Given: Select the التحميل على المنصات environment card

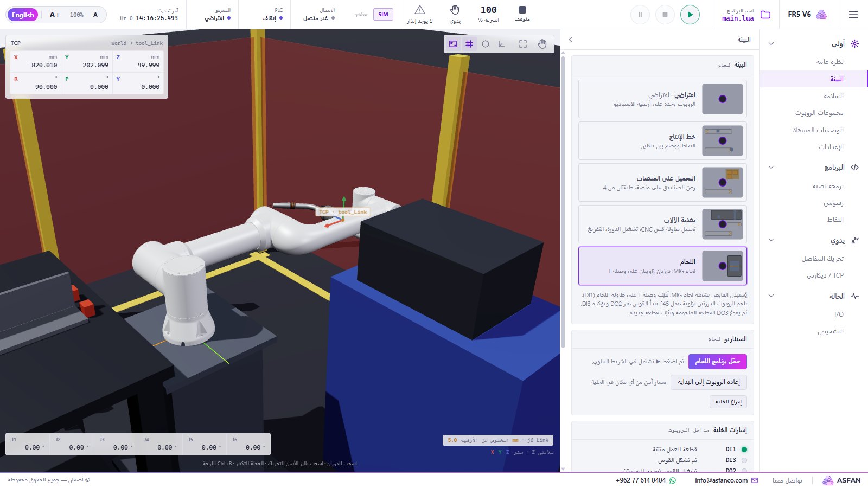Looking at the screenshot, I should click(x=662, y=183).
